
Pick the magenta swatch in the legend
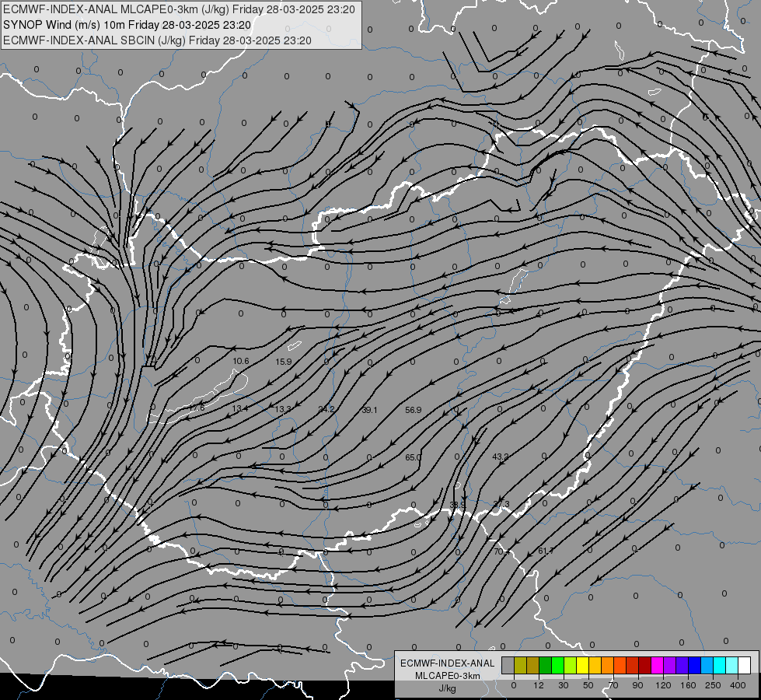[657, 665]
